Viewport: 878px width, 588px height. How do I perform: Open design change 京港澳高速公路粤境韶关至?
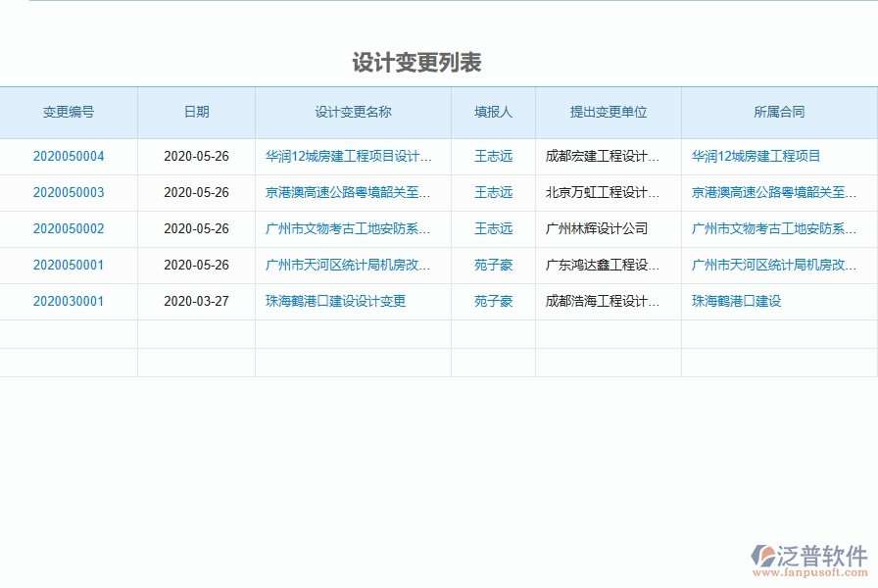(x=346, y=192)
